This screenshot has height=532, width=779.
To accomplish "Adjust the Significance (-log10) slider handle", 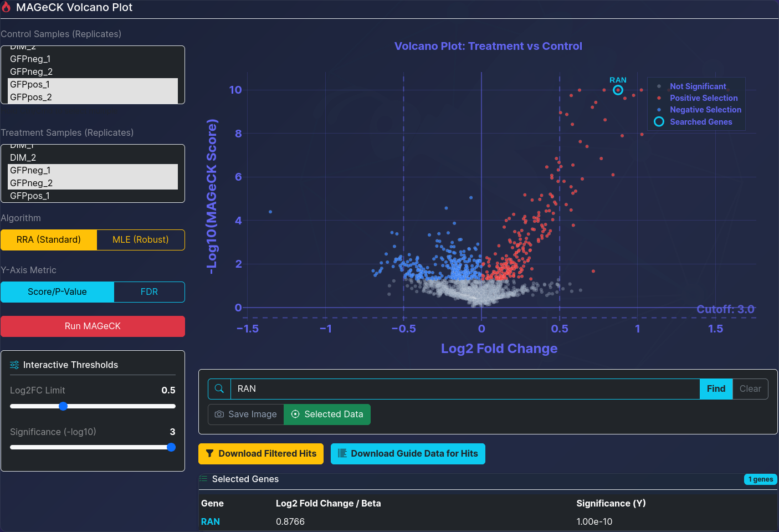I will pos(171,447).
